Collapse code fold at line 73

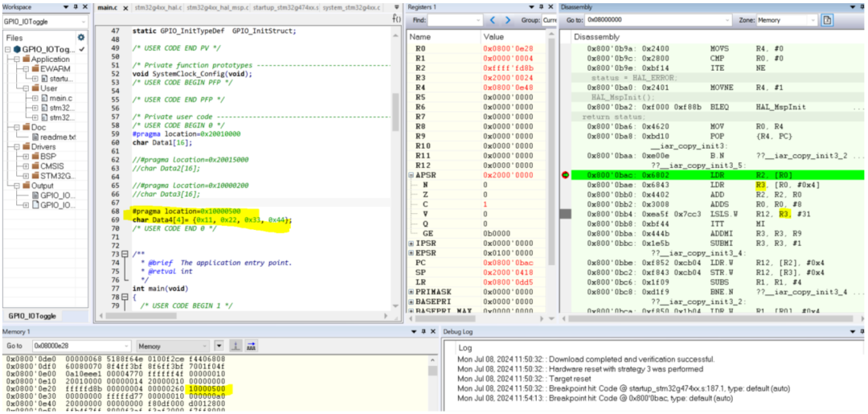coord(125,253)
